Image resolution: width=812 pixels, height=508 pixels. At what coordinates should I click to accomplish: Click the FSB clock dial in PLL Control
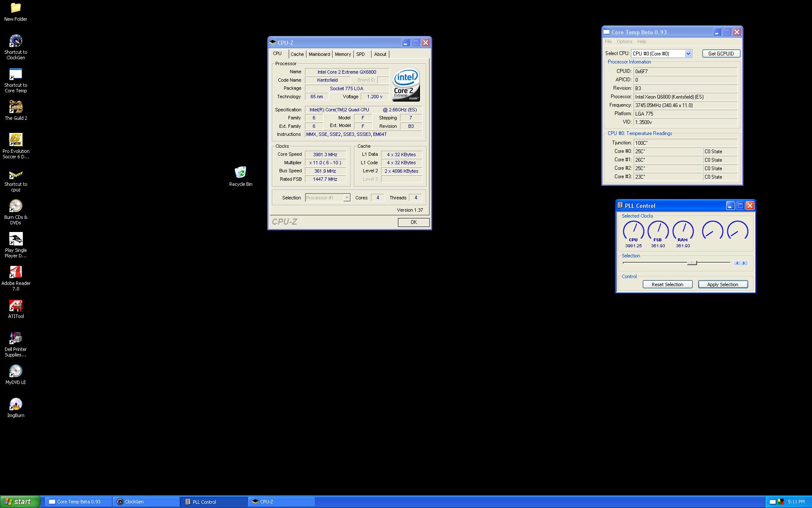[x=658, y=231]
